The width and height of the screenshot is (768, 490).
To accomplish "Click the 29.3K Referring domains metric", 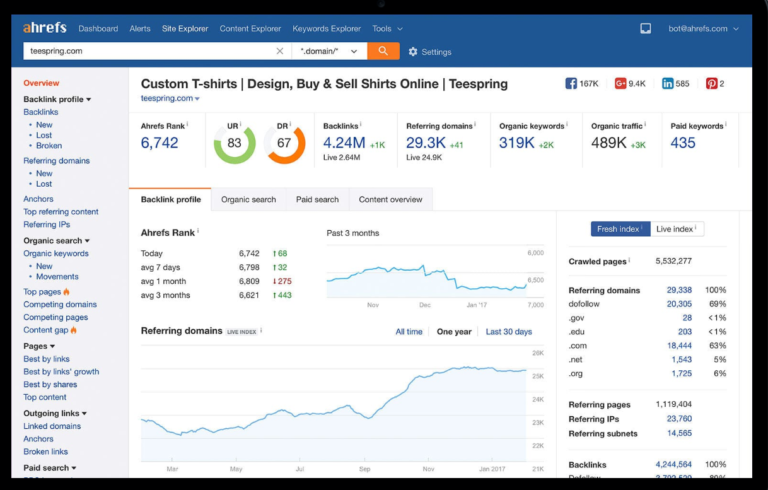I will tap(426, 143).
